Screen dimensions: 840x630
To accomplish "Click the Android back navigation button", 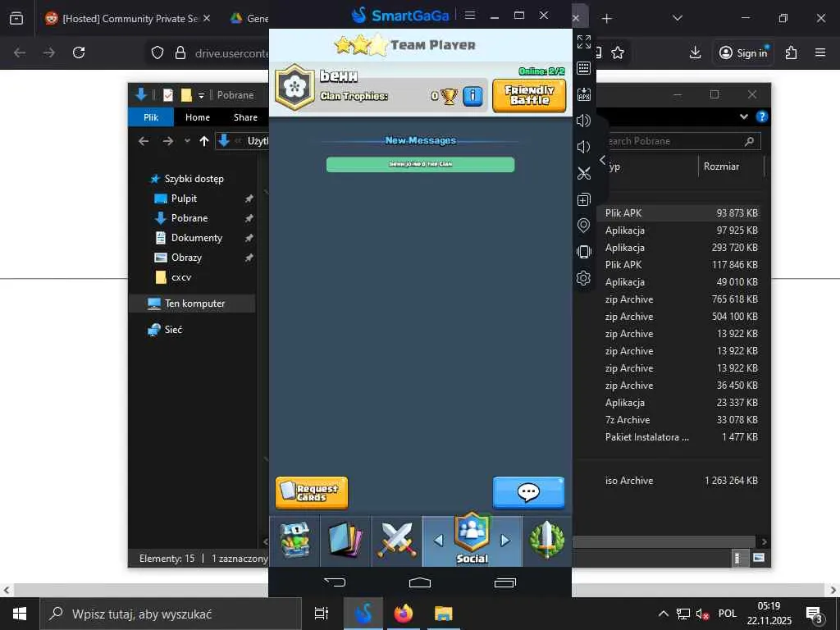I will (x=335, y=582).
